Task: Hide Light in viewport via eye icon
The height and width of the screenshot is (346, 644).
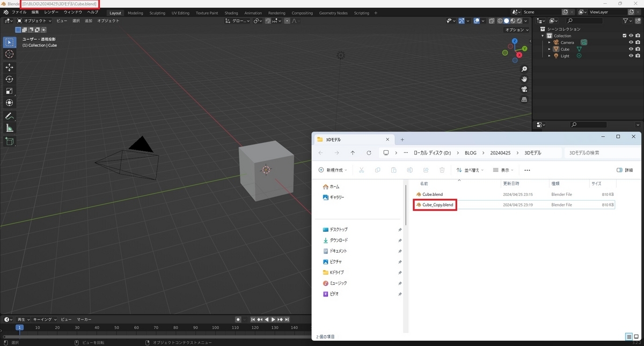Action: [x=631, y=56]
